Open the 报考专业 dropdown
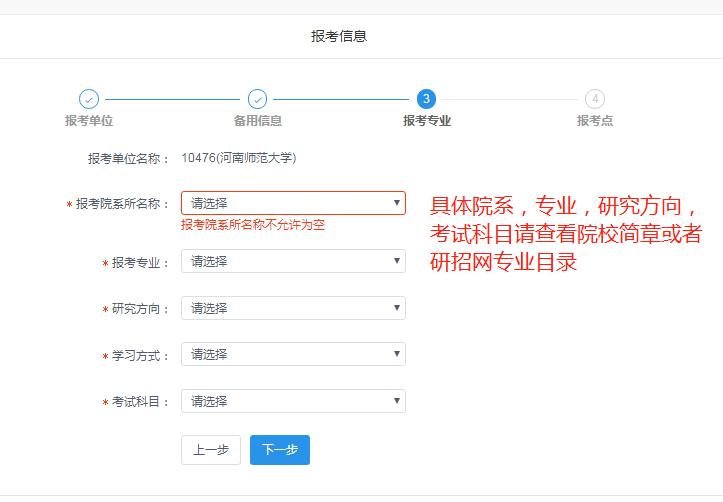Viewport: 723px width, 502px height. pyautogui.click(x=293, y=261)
